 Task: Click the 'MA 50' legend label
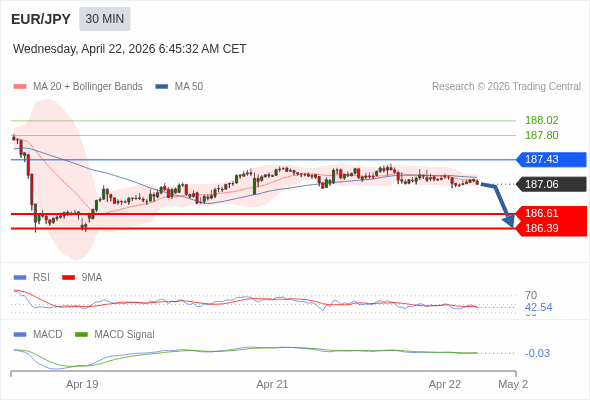[189, 87]
